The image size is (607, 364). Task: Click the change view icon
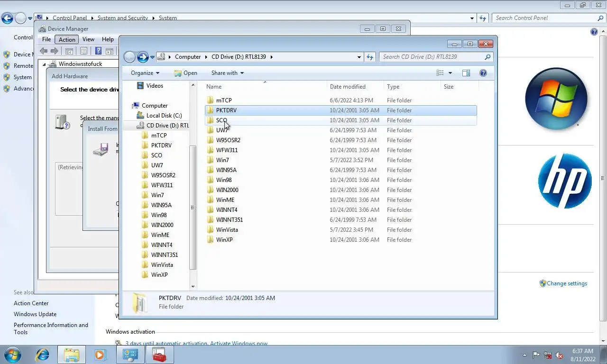(x=440, y=73)
